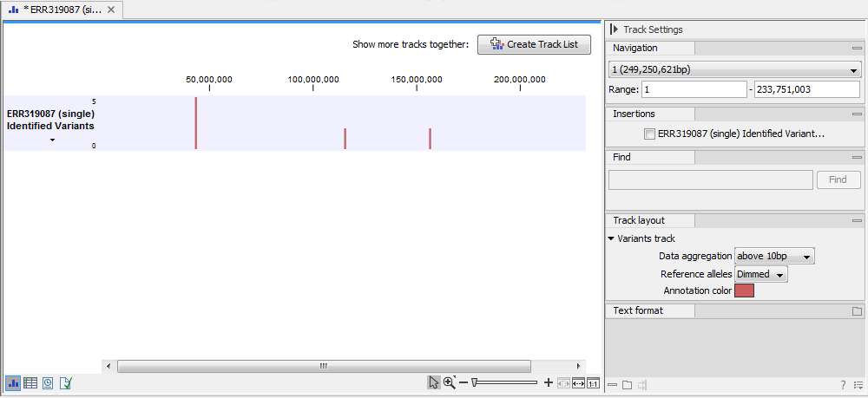Click the dock settings panel icon
The image size is (868, 398).
click(x=642, y=385)
